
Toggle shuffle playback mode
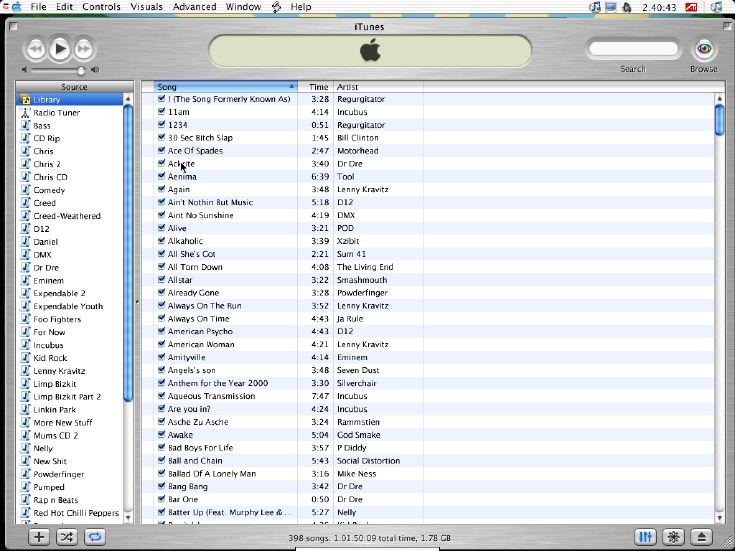pyautogui.click(x=67, y=537)
